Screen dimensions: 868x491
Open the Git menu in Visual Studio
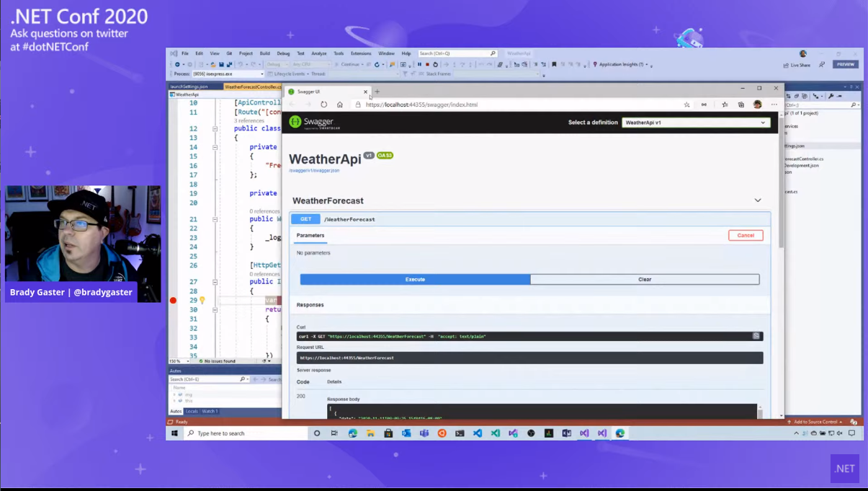point(229,53)
